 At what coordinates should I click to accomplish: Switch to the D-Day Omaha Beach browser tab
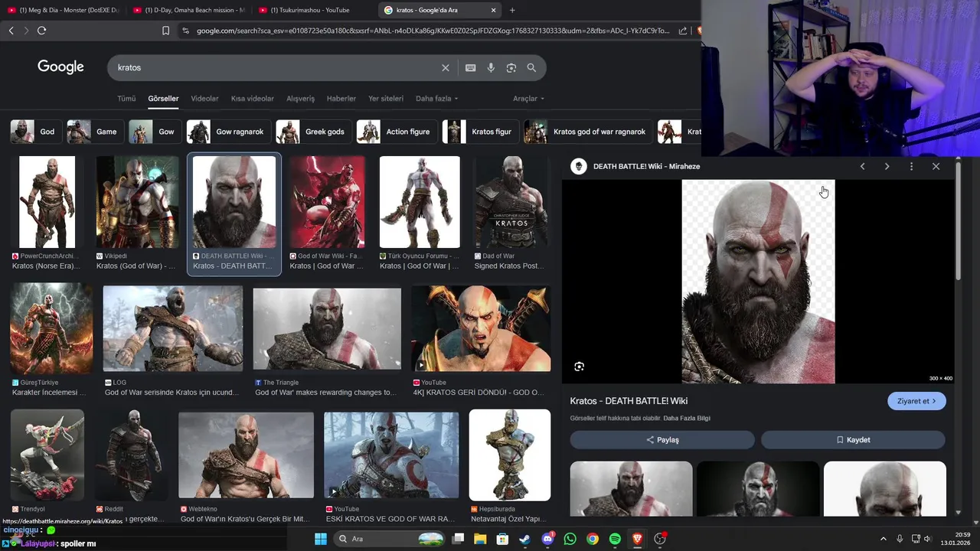(x=188, y=10)
